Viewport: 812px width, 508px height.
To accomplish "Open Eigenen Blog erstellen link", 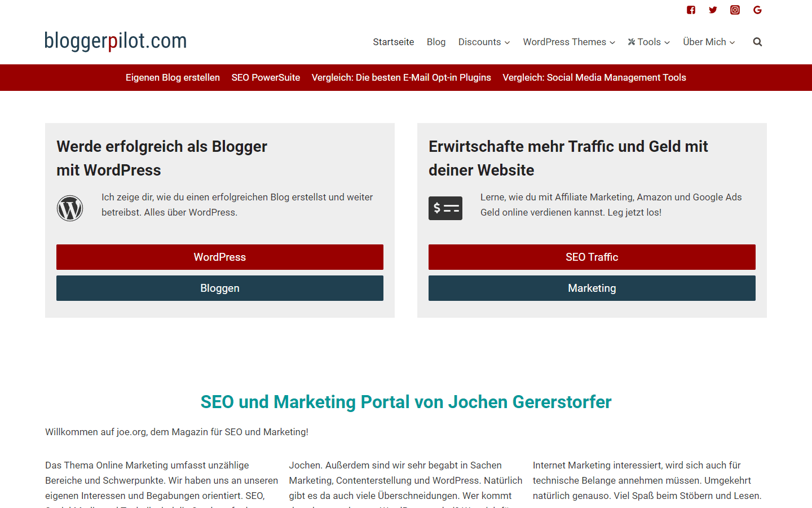I will pos(173,77).
